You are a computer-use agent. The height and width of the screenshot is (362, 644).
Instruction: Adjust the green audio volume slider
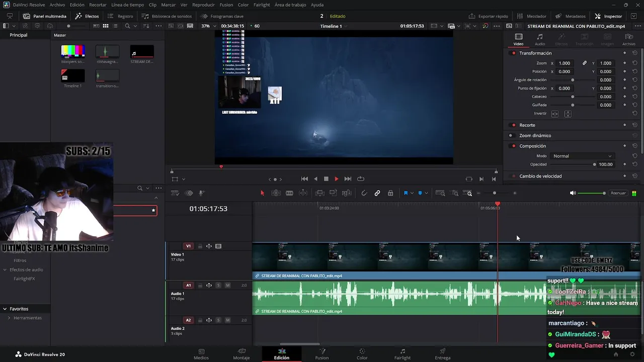592,193
